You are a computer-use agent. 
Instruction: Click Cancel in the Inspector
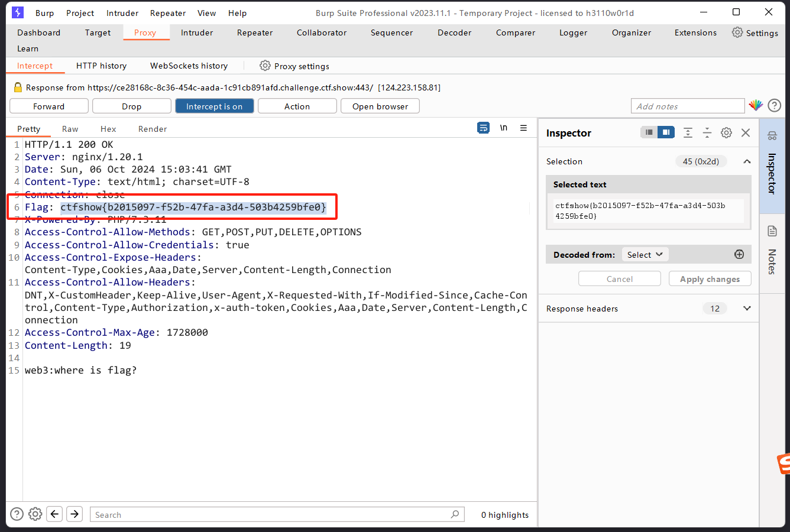coord(620,278)
